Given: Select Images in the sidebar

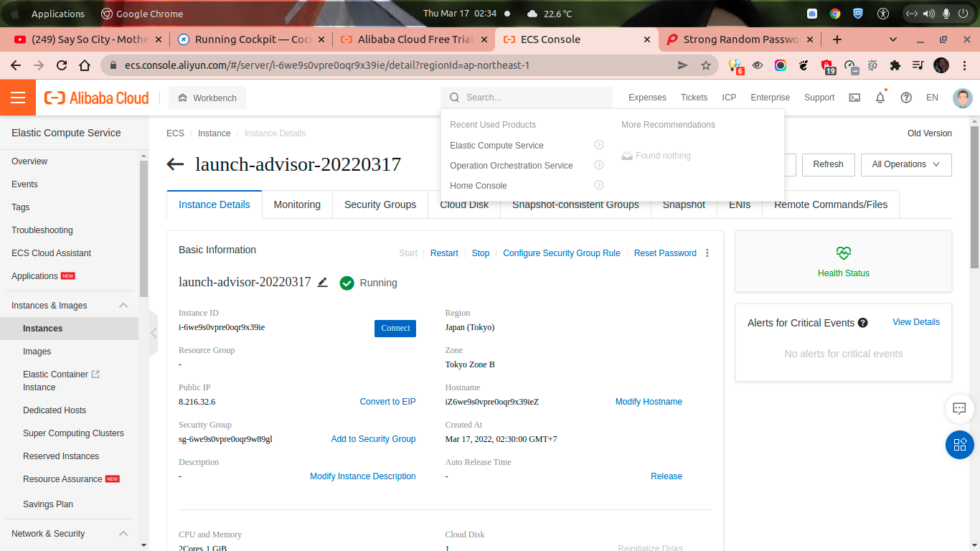Looking at the screenshot, I should point(37,352).
